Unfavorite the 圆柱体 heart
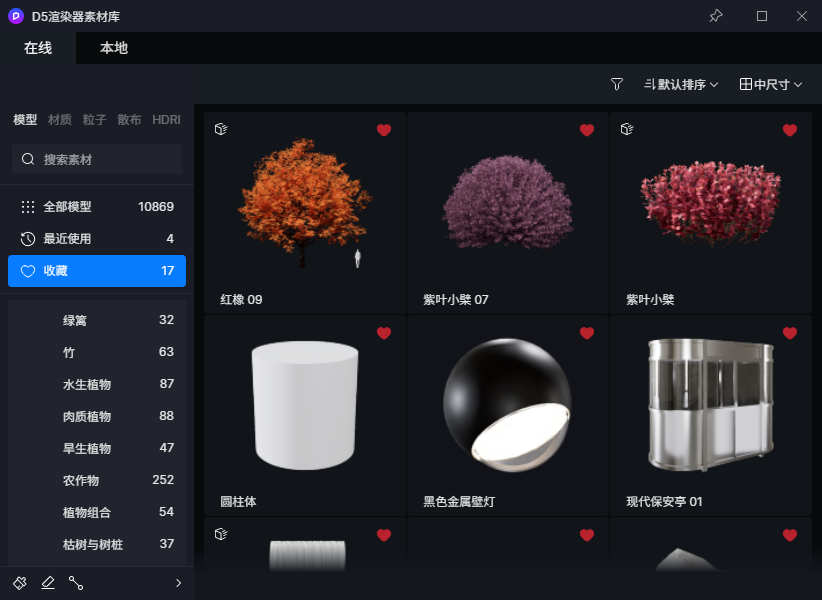Image resolution: width=822 pixels, height=600 pixels. 384,333
